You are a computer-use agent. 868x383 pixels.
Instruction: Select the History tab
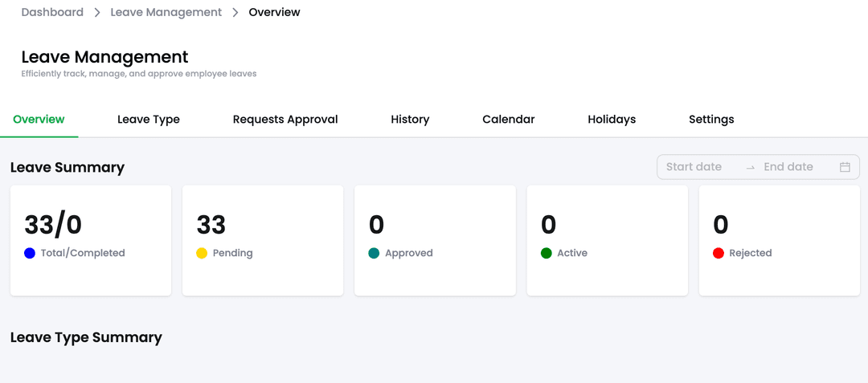[410, 120]
